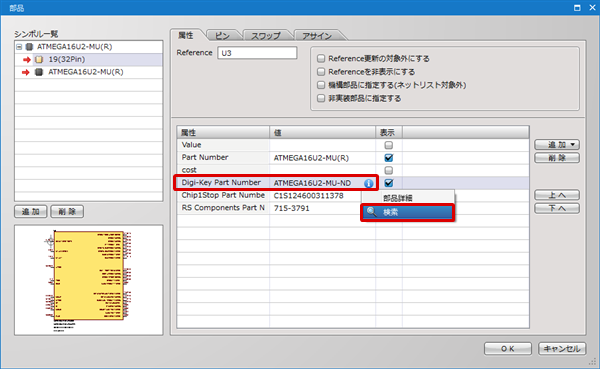Click the symbol preview thumbnail

point(89,280)
